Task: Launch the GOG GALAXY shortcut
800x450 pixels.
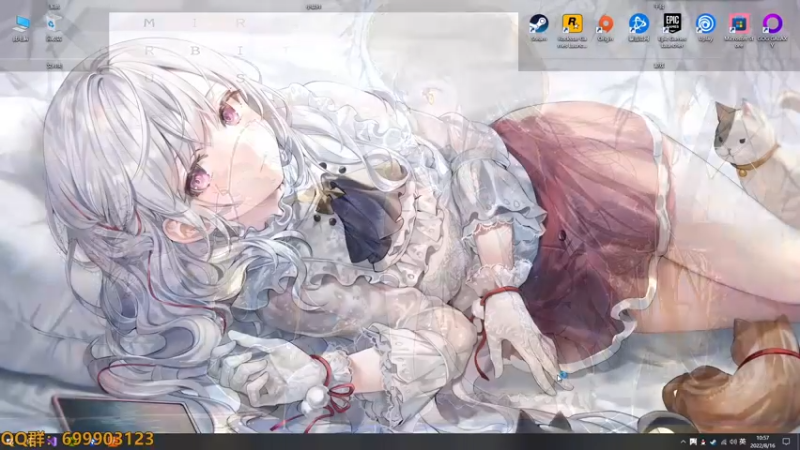Action: tap(772, 31)
